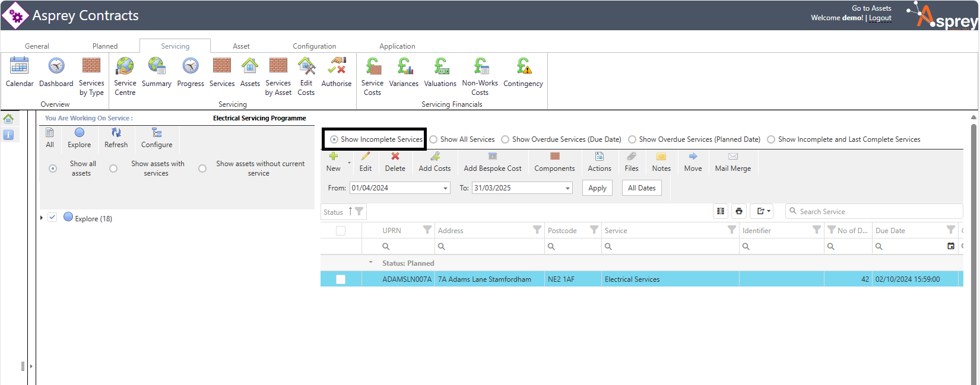
Task: Click the Contingency icon
Action: pos(523,72)
